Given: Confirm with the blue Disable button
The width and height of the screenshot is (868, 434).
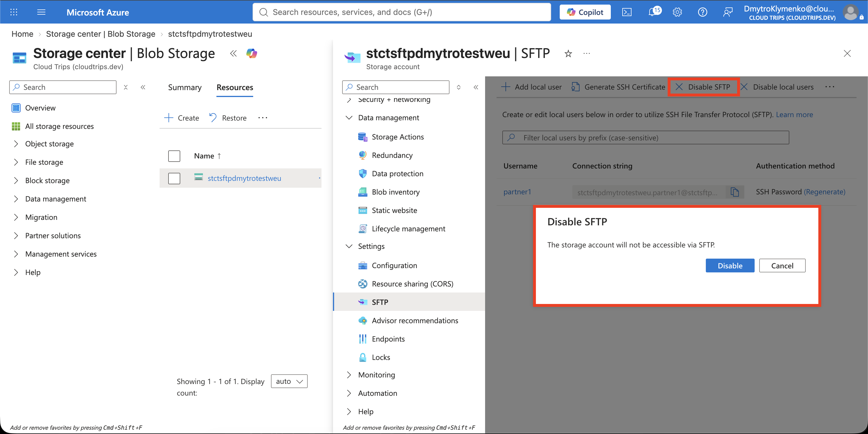Looking at the screenshot, I should [730, 266].
